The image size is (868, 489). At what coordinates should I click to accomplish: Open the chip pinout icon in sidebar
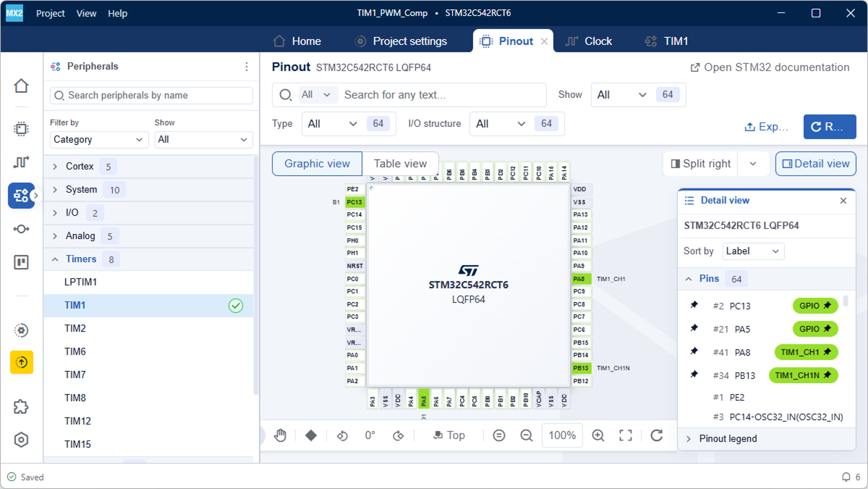(21, 129)
